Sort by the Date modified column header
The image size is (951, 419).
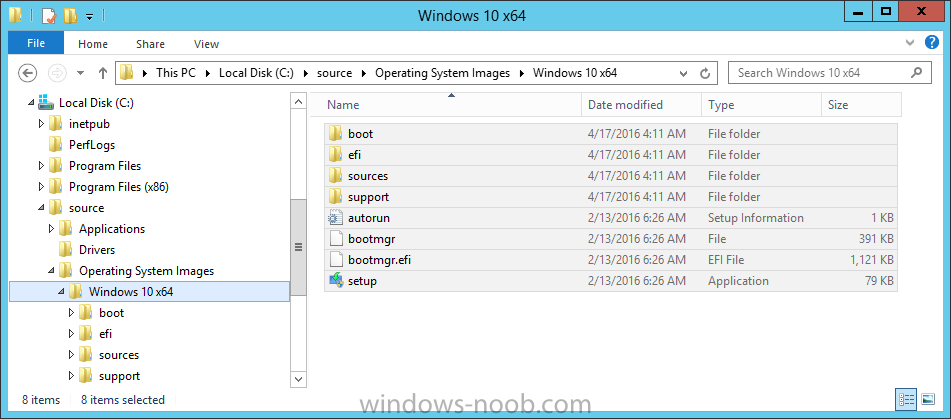[641, 105]
